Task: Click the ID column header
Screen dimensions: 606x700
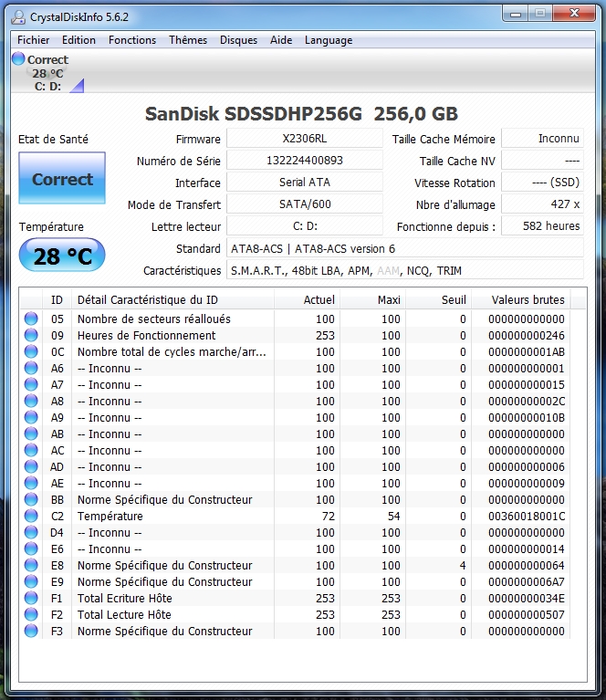Action: (57, 299)
